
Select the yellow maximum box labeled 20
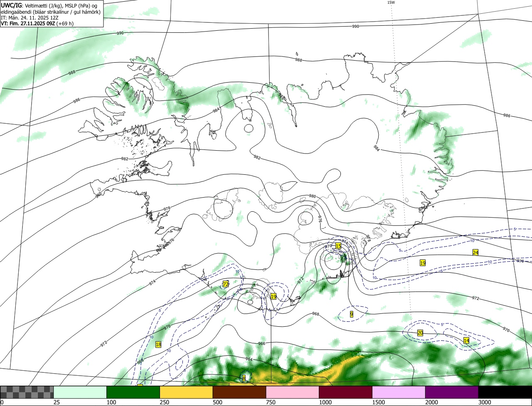tap(420, 333)
